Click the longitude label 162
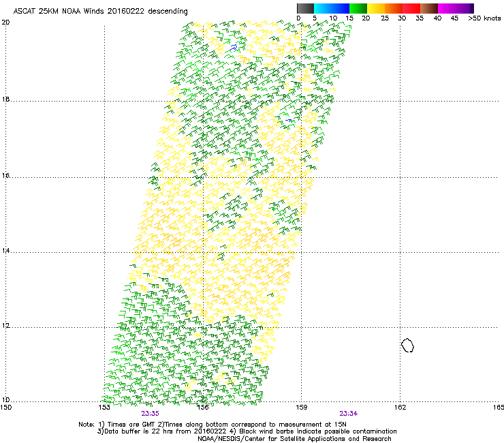This screenshot has width=504, height=443. [x=400, y=408]
